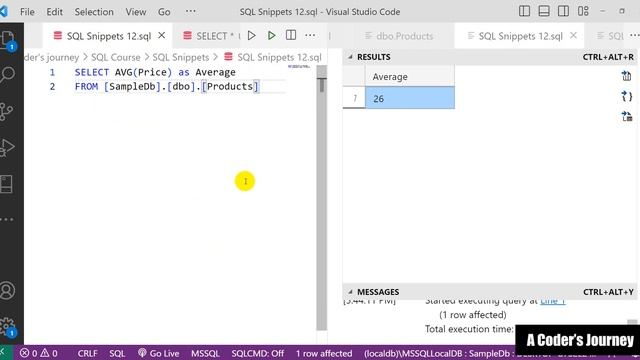Follow the Line 1 link in messages
Screen dimensions: 640x360
tap(553, 301)
